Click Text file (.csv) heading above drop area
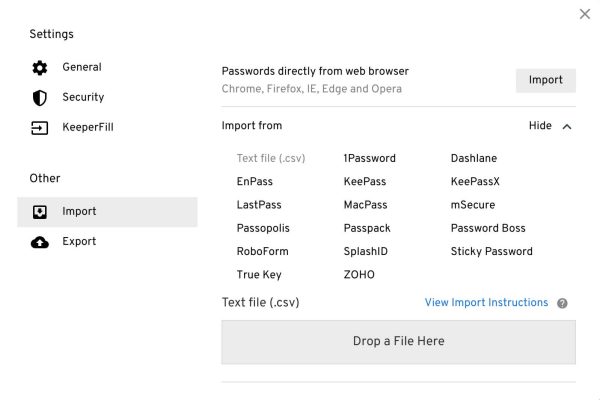Viewport: 600px width, 400px height. pos(260,302)
